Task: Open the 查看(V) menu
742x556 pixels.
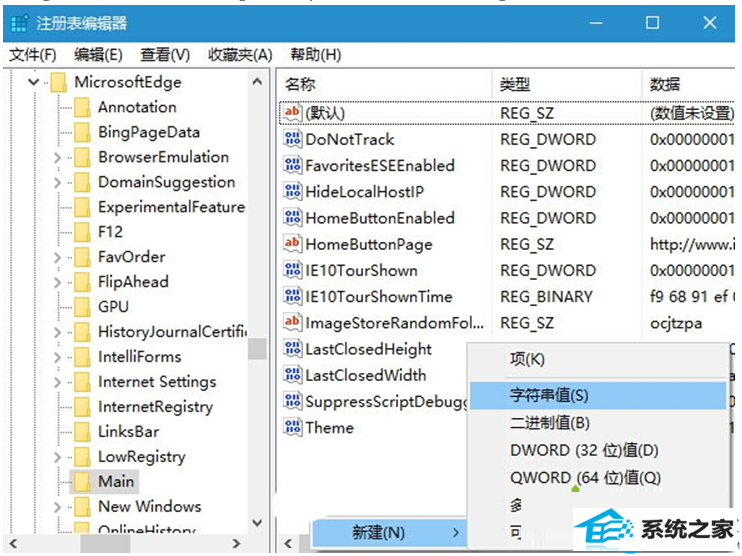Action: (x=165, y=55)
